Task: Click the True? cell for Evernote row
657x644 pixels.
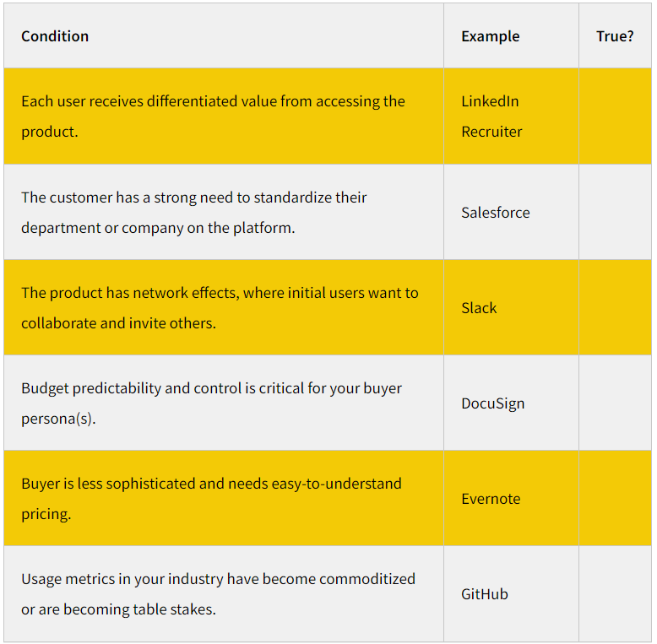Action: pos(614,498)
